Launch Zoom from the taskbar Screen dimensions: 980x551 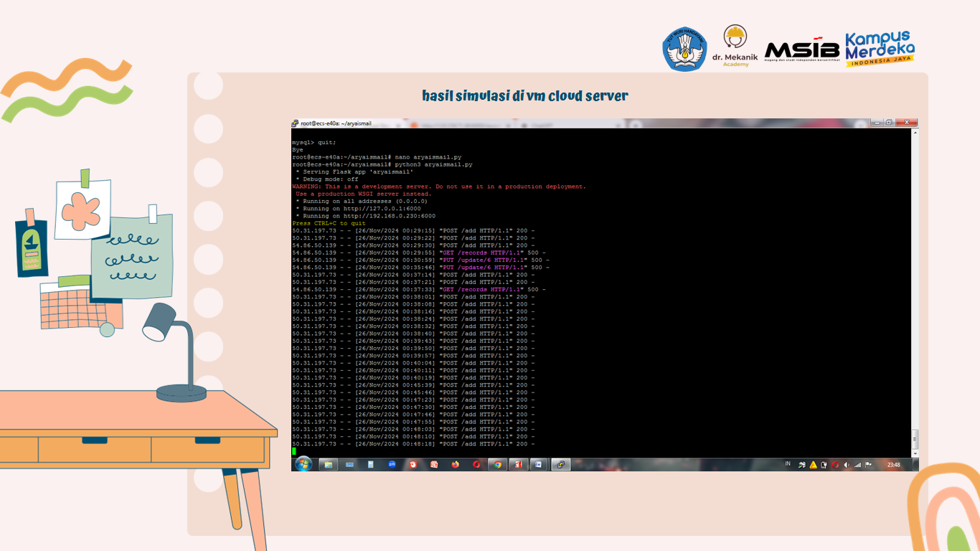click(x=392, y=464)
